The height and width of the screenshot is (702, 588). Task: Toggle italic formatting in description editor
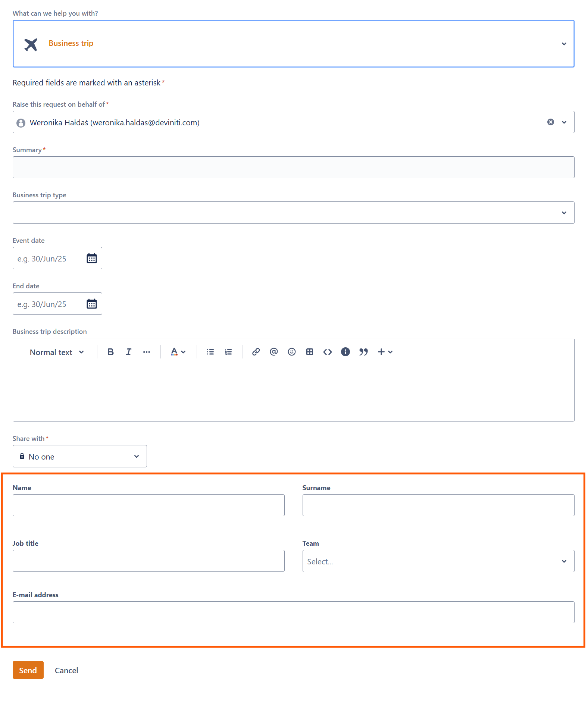[x=128, y=352]
